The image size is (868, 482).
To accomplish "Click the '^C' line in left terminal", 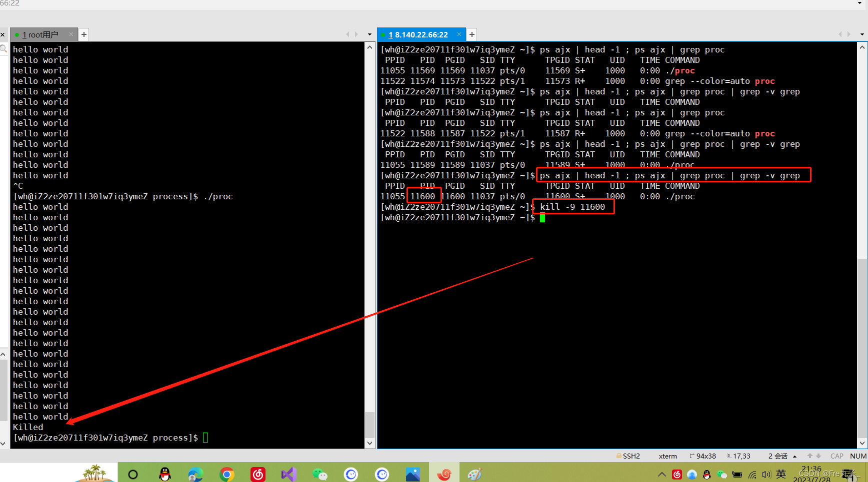I will pos(18,186).
